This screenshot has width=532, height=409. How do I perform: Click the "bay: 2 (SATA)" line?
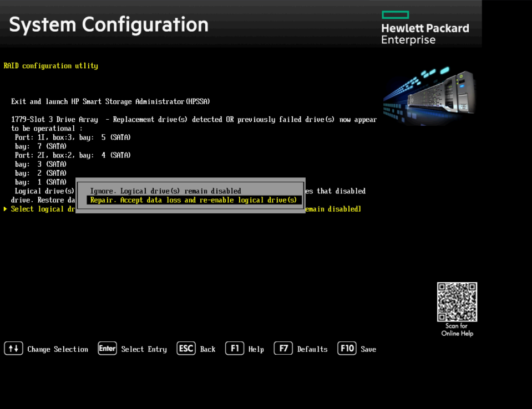pos(40,173)
